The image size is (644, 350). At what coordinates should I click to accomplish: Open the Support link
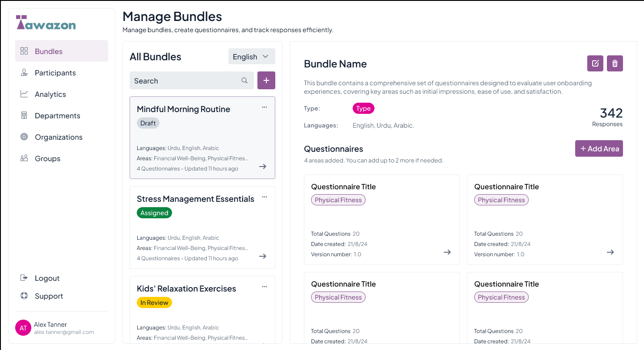(49, 296)
